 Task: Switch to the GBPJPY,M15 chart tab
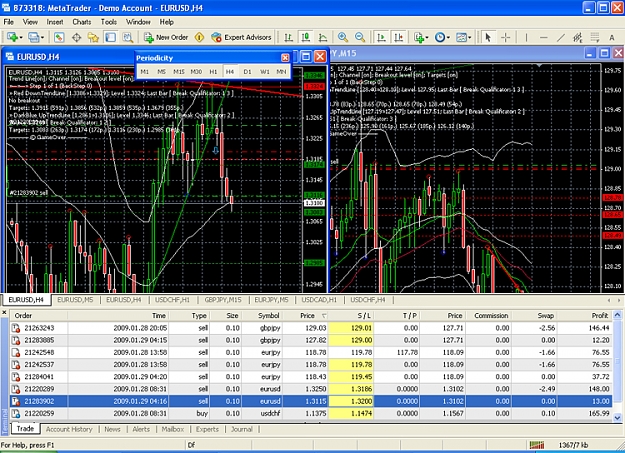223,300
